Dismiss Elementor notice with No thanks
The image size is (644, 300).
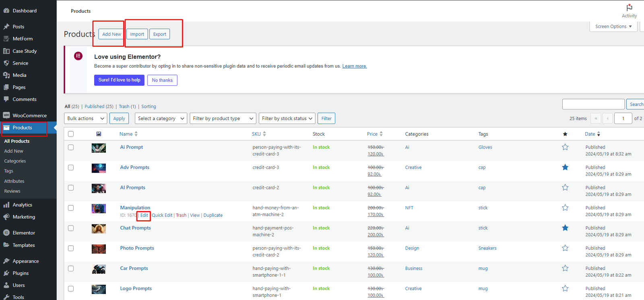point(162,80)
